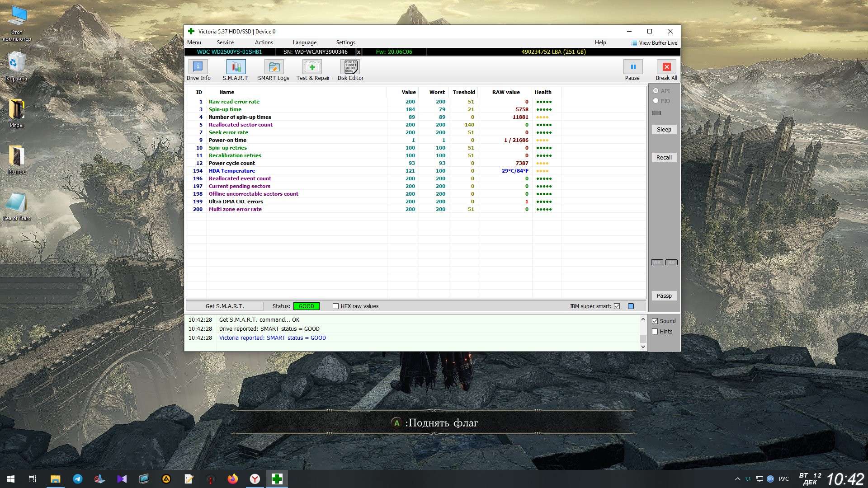This screenshot has width=868, height=488.
Task: Open SMART Logs
Action: [274, 67]
